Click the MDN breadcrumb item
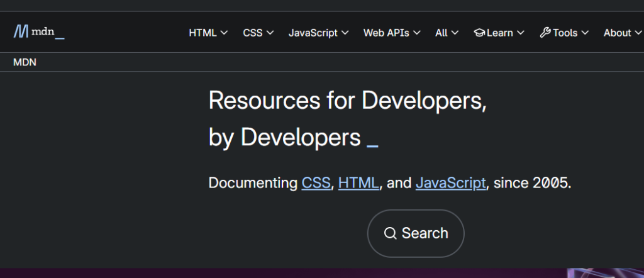Image resolution: width=644 pixels, height=278 pixels. 25,62
